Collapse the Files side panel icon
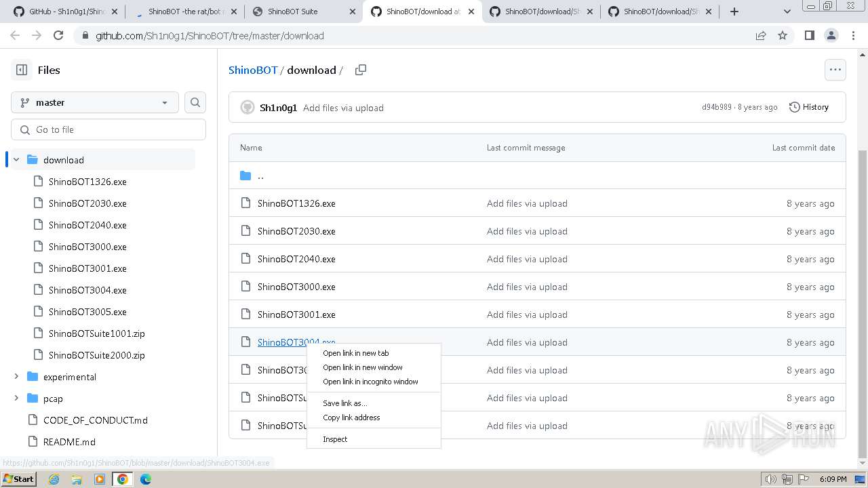 [x=22, y=70]
